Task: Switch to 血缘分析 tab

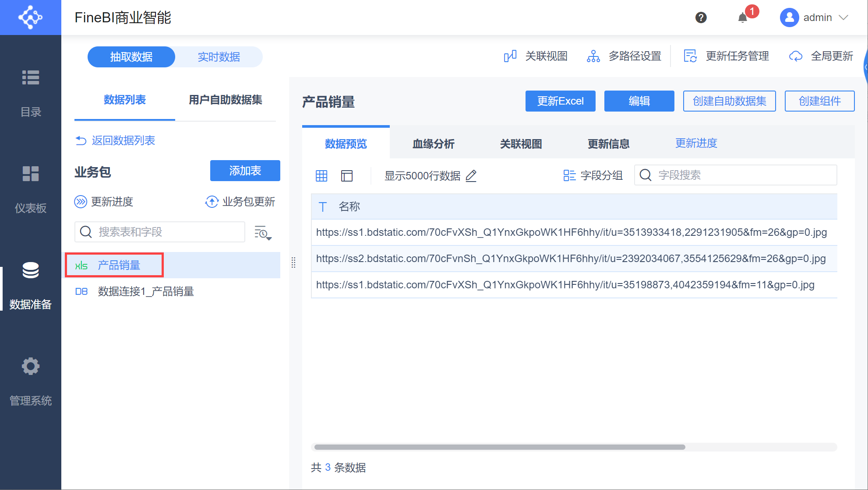Action: [433, 143]
